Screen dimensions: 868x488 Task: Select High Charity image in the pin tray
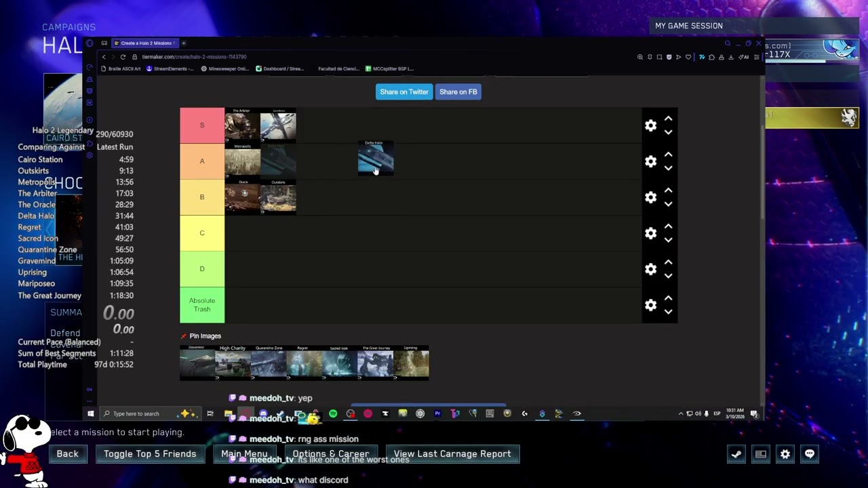tap(233, 363)
